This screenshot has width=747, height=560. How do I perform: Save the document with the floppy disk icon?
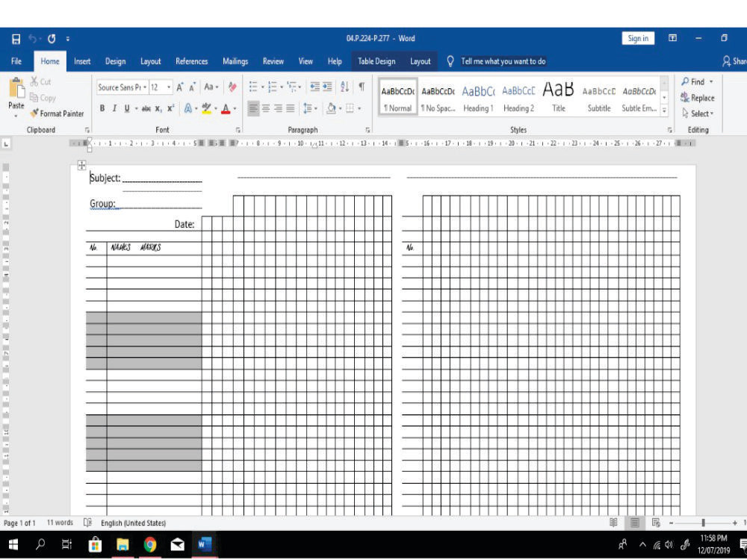16,39
